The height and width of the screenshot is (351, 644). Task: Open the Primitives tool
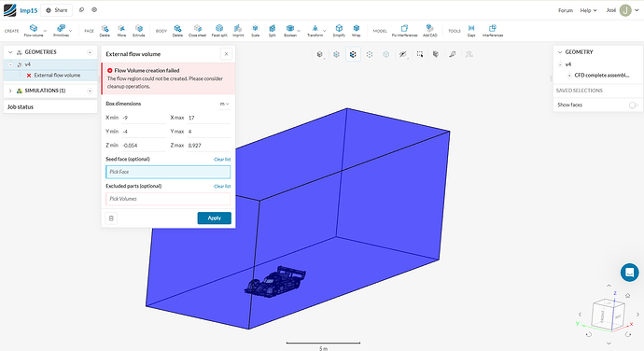(61, 30)
